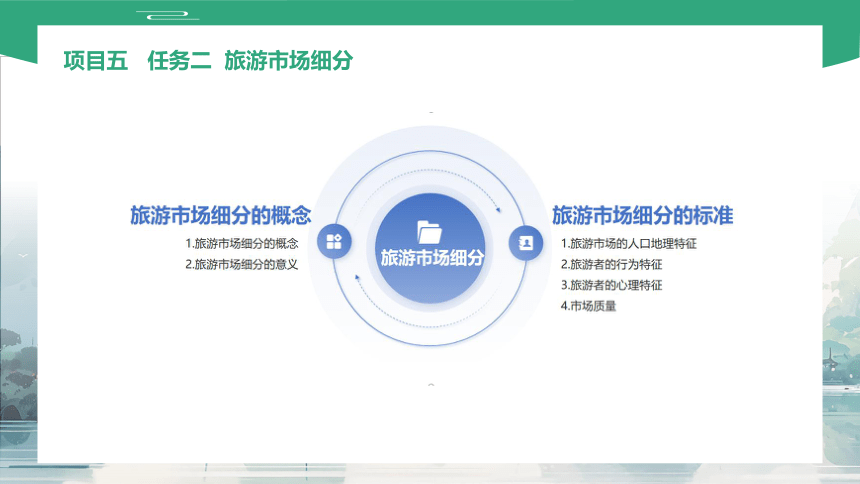860x484 pixels.
Task: Click list item 2.旅游市场细分的意义
Action: point(242,264)
